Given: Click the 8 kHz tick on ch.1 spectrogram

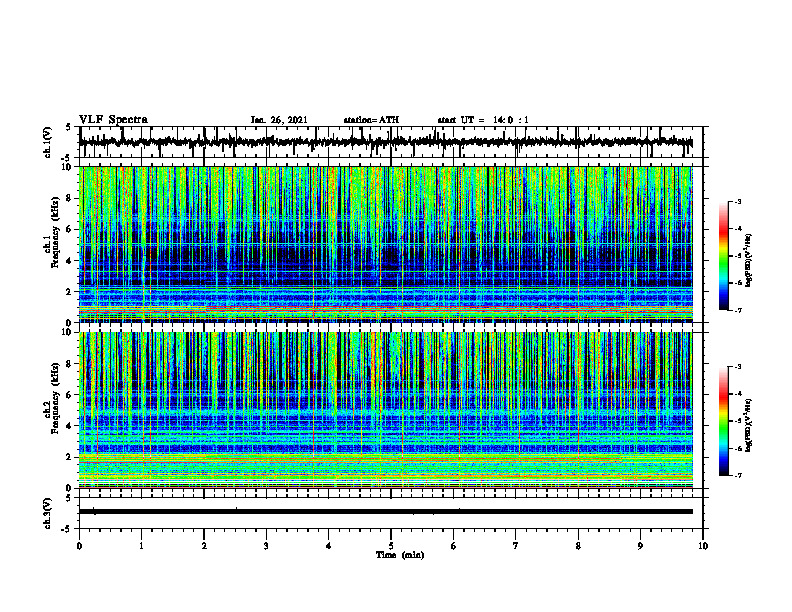Looking at the screenshot, I should point(68,198).
